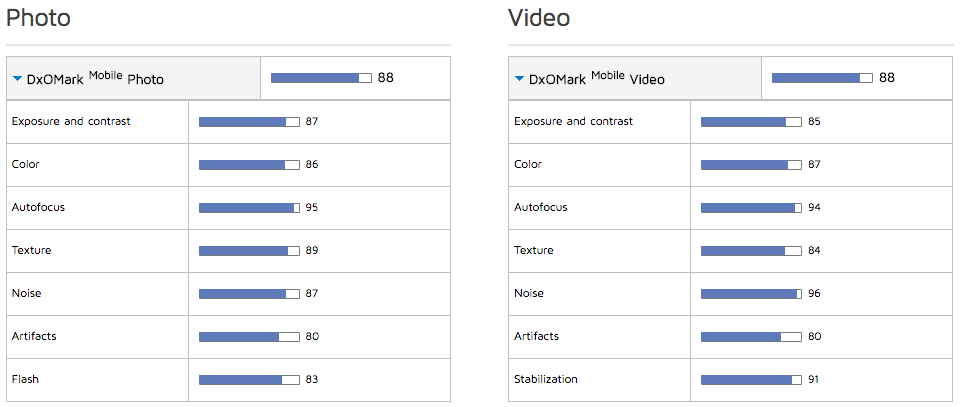Select the Photo Texture row label
This screenshot has width=960, height=407.
pyautogui.click(x=31, y=250)
